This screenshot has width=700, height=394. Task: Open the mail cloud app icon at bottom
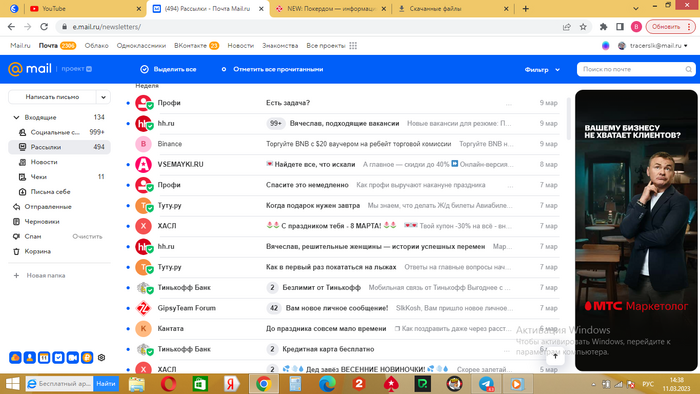[x=15, y=357]
